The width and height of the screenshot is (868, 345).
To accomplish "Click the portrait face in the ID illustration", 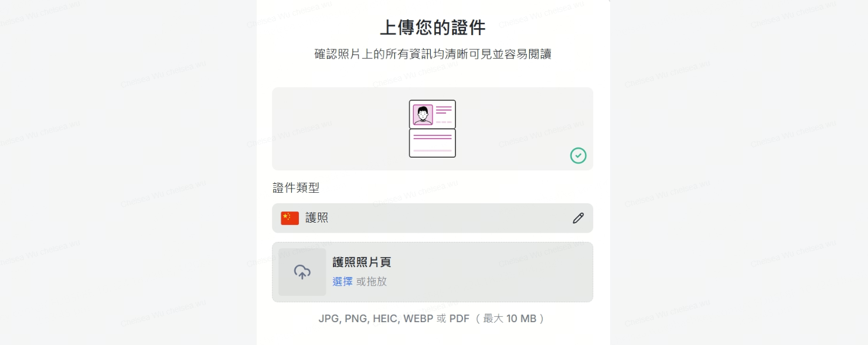I will 423,115.
